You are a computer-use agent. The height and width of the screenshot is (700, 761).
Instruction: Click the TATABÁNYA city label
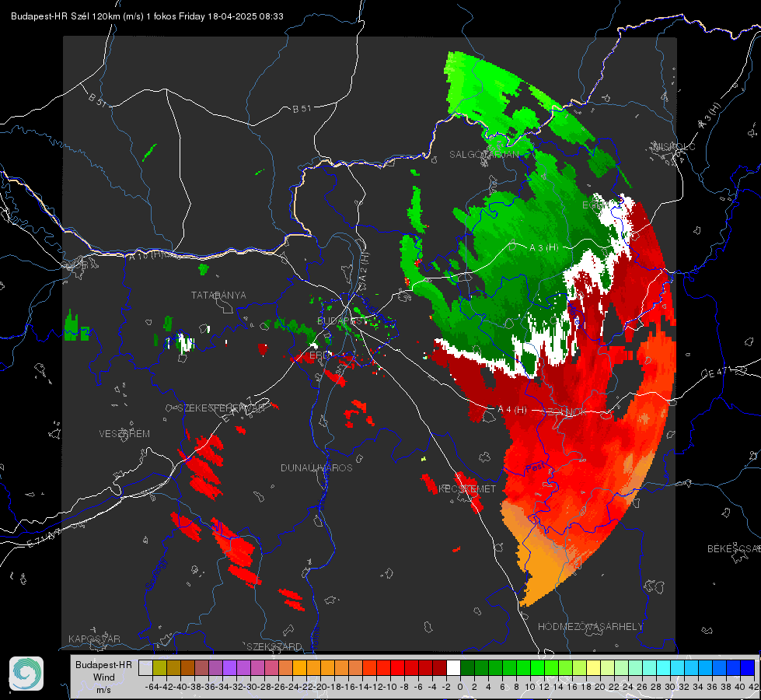point(218,295)
